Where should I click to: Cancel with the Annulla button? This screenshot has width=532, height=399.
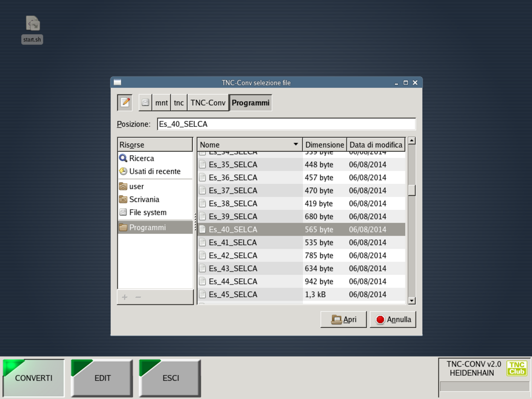tap(393, 320)
